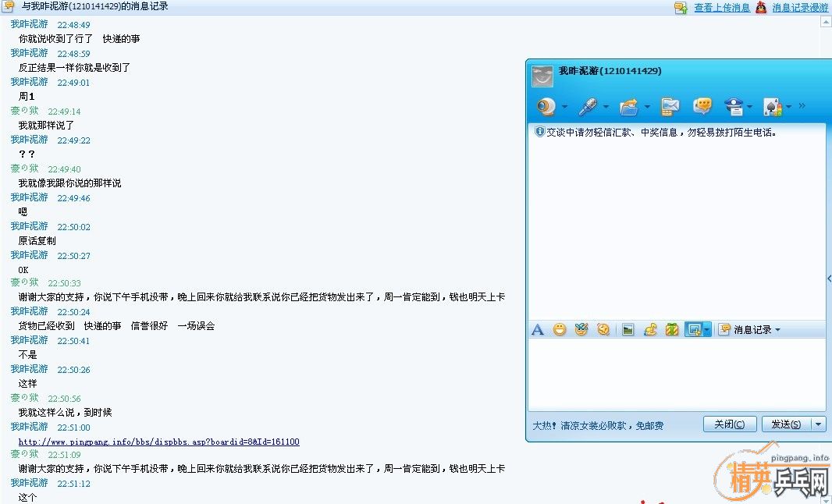This screenshot has width=832, height=504.
Task: Open the spade card games icon
Action: pyautogui.click(x=773, y=107)
